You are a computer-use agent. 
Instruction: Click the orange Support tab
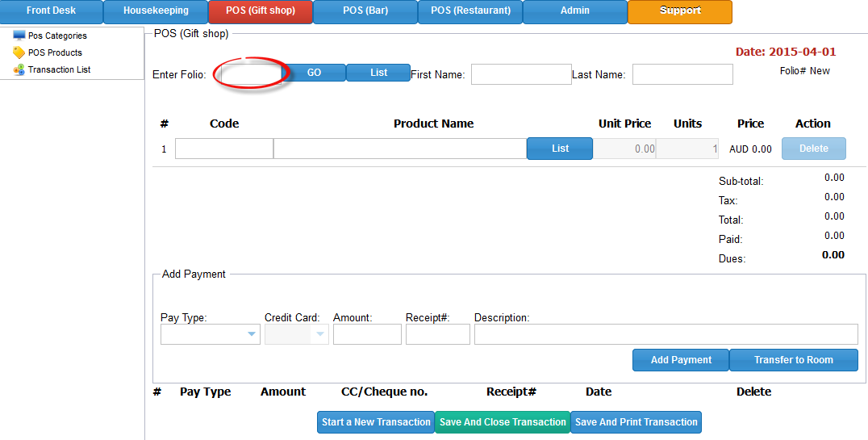[679, 11]
